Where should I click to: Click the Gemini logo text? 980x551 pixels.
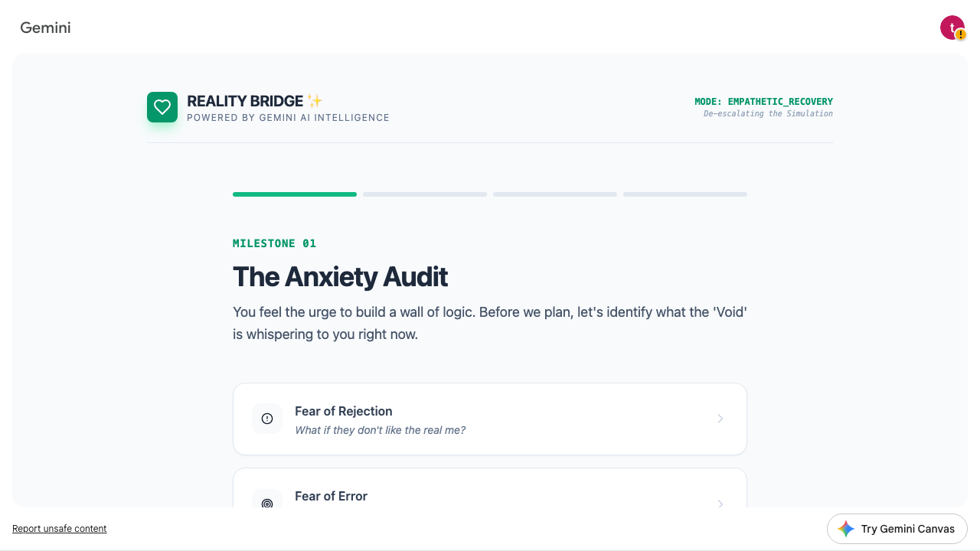coord(45,28)
